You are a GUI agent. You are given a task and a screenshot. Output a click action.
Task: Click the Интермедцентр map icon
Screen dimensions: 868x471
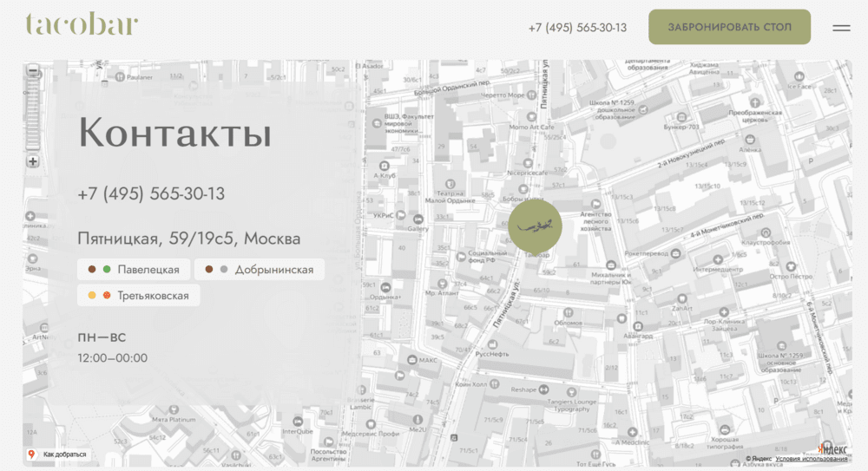718,259
